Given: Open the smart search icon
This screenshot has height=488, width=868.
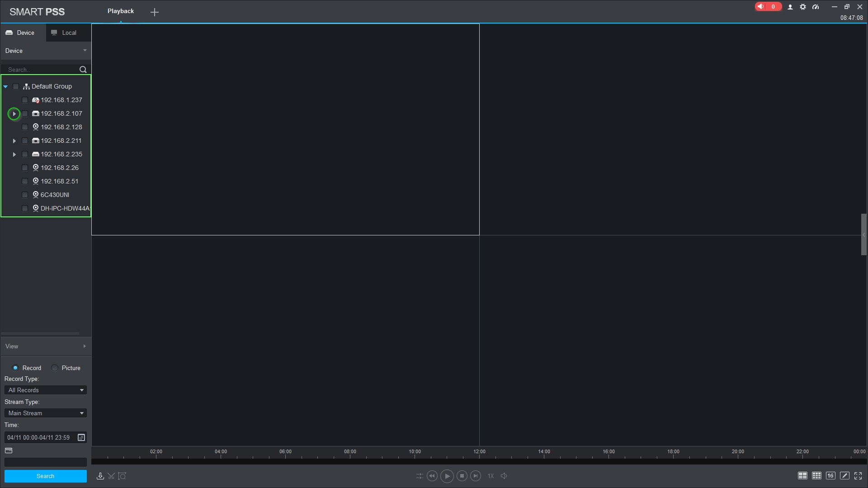Looking at the screenshot, I should coord(122,476).
